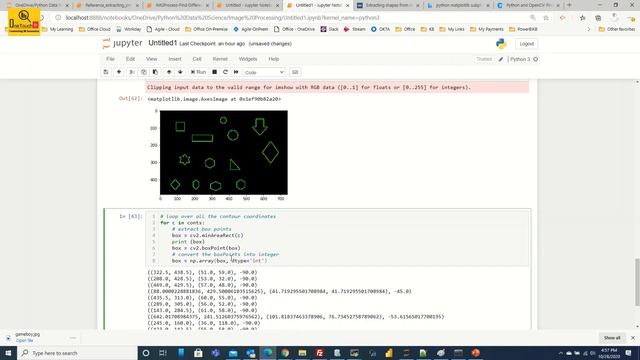Switch to the Extracting shapes from tab
Screen dimensions: 640x360
[388, 5]
